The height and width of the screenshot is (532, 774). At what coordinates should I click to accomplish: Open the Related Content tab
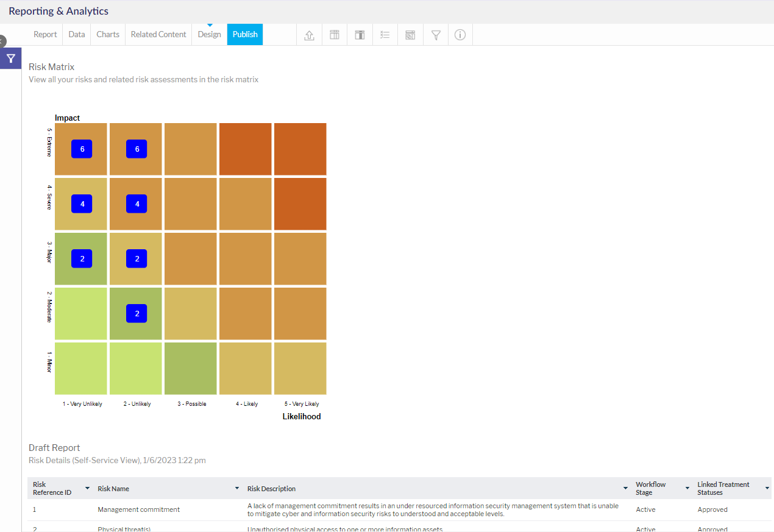(158, 35)
